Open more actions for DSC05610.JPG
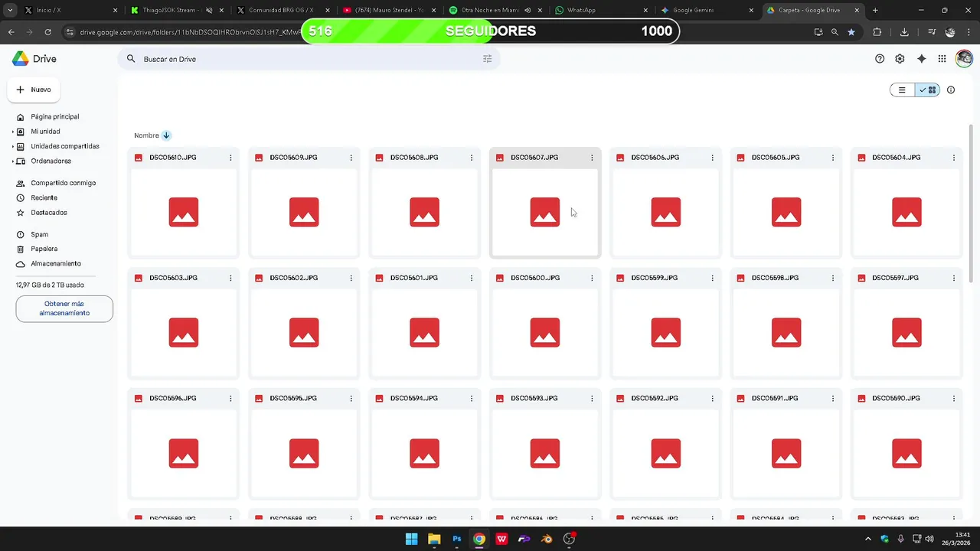 [230, 158]
